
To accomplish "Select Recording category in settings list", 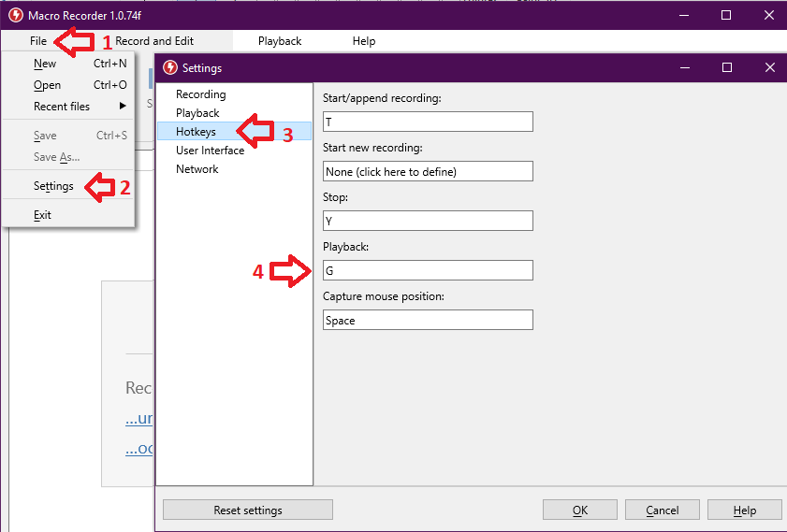I will [200, 94].
